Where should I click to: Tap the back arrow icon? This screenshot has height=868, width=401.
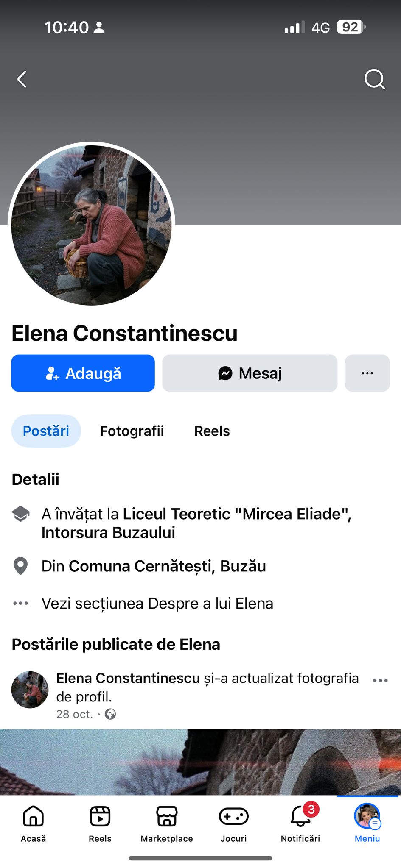click(x=22, y=79)
